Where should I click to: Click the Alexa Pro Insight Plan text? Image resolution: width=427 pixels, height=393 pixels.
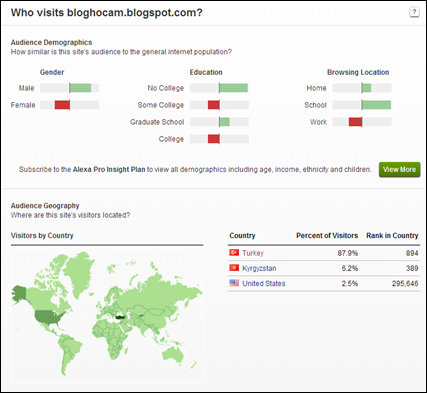pyautogui.click(x=109, y=169)
